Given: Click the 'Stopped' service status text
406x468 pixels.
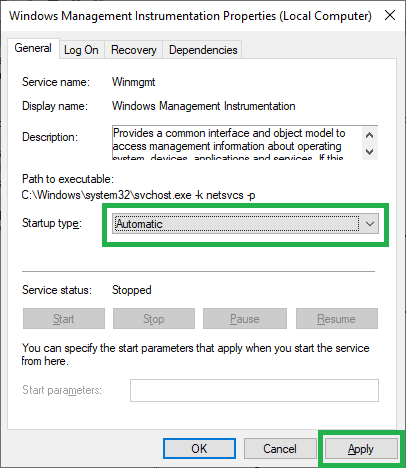Looking at the screenshot, I should click(x=132, y=290).
